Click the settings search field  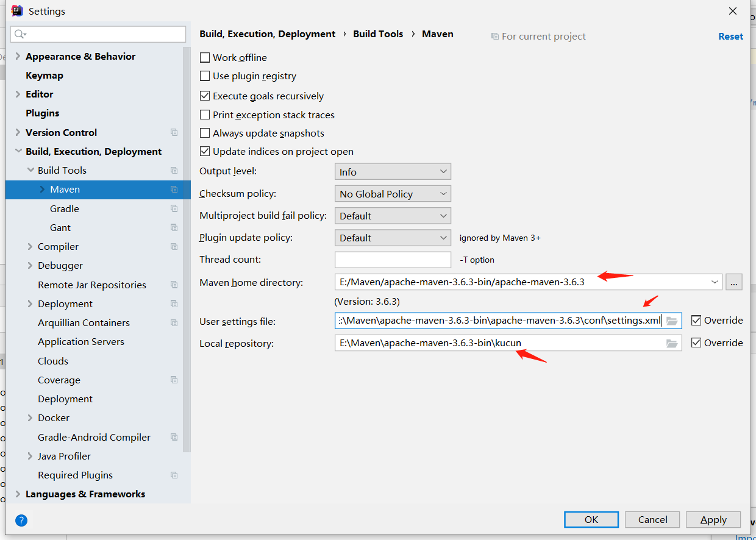tap(98, 34)
